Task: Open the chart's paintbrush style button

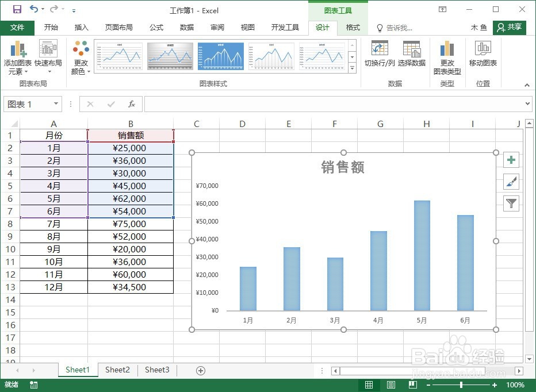Action: (511, 182)
